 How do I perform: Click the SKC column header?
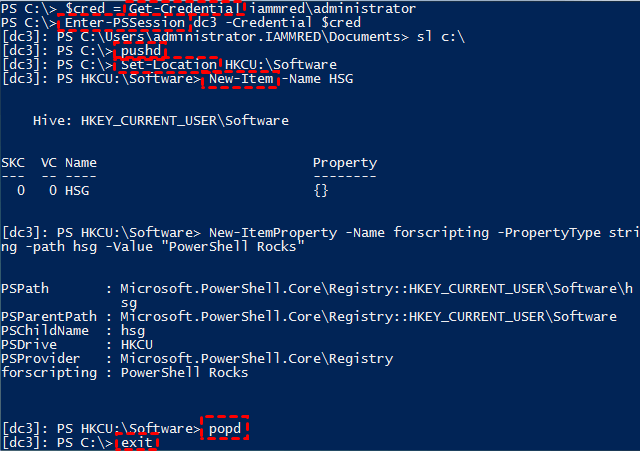pyautogui.click(x=13, y=162)
